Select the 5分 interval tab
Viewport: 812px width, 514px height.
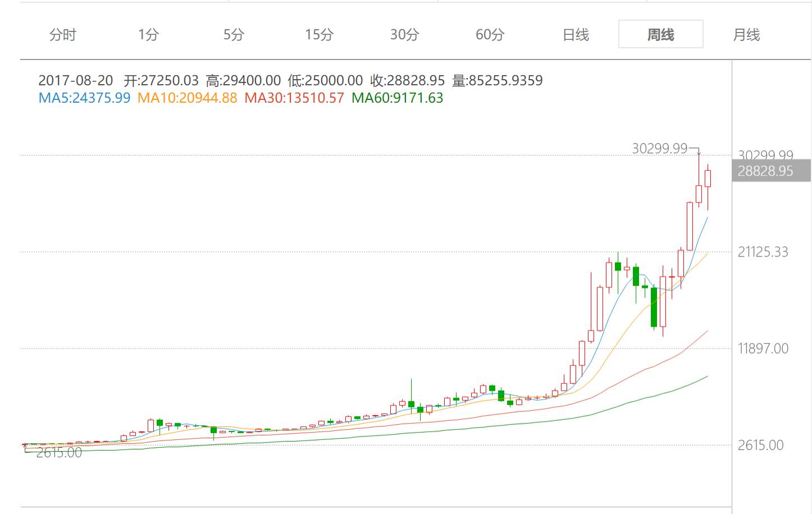click(x=234, y=35)
